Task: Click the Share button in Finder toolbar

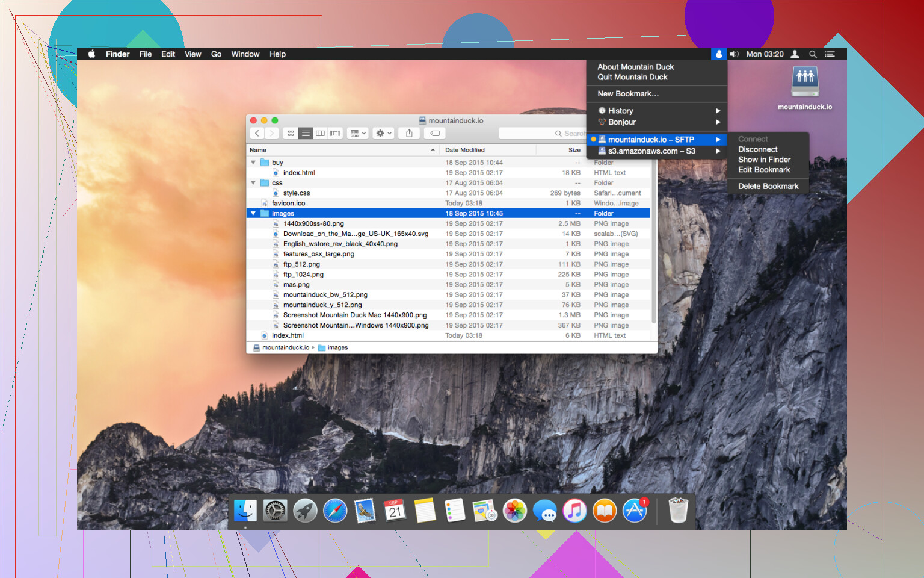Action: (x=409, y=133)
